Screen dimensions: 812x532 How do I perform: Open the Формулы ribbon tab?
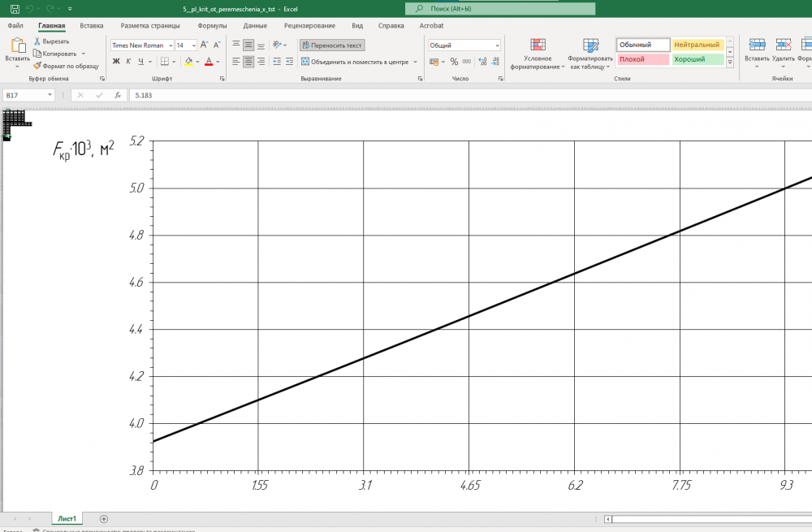[x=212, y=26]
